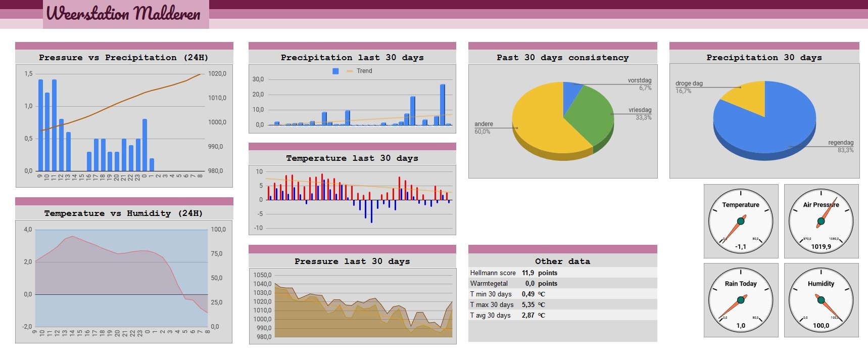The image size is (868, 350).
Task: Click the Precipitation last 30 days bar chart
Action: coord(352,99)
